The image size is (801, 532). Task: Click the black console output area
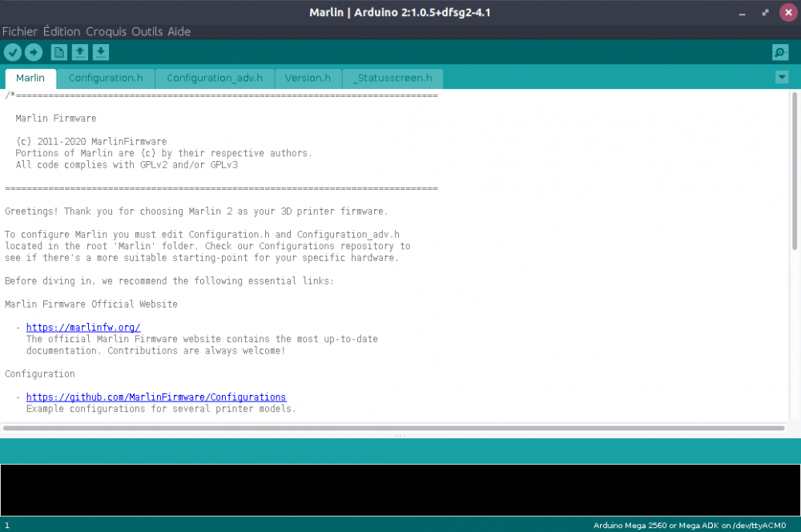[400, 490]
